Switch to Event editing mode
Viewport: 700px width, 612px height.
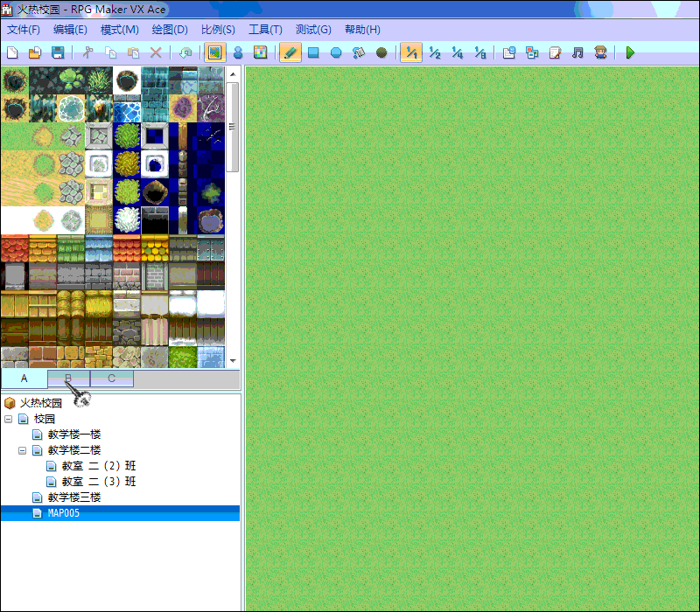coord(238,52)
